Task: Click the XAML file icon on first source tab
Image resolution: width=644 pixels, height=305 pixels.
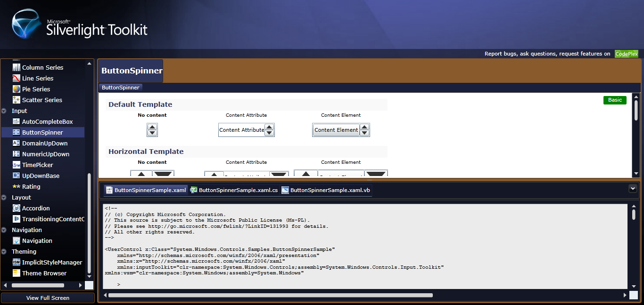Action: coord(109,190)
